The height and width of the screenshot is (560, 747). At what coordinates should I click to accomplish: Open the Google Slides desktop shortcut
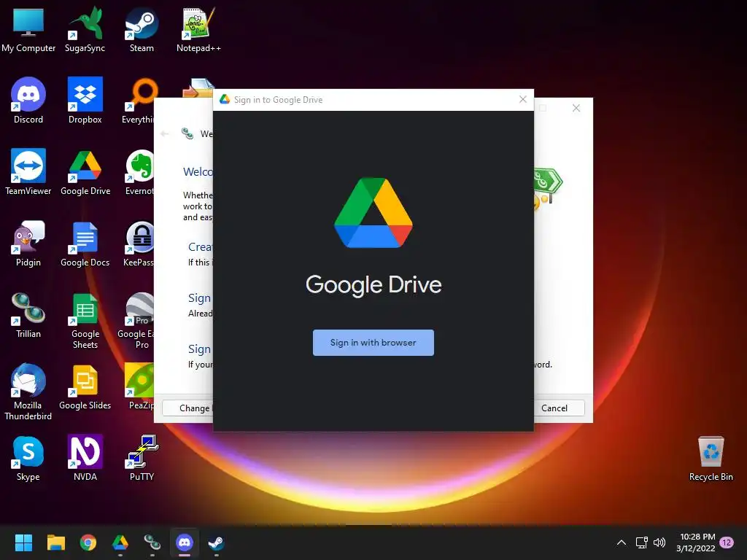point(85,386)
